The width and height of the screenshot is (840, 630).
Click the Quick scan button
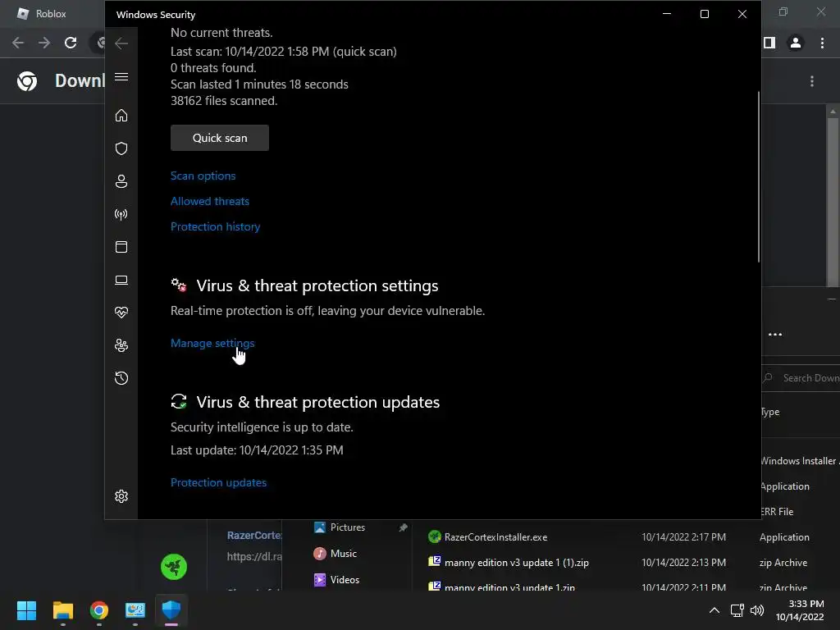(220, 138)
